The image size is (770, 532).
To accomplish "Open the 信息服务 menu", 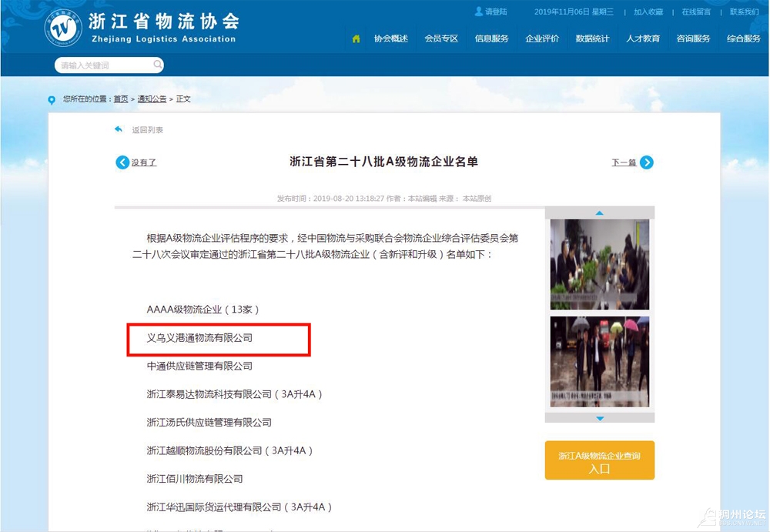I will click(491, 38).
